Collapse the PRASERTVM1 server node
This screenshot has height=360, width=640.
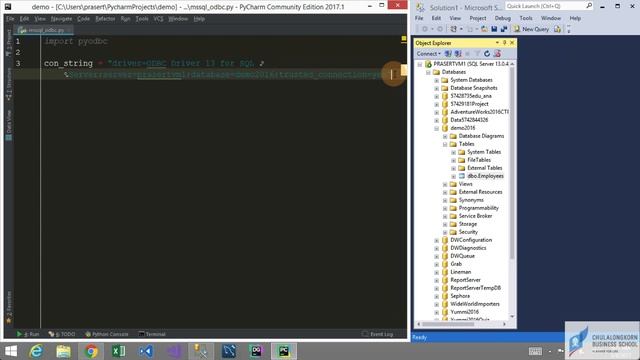point(420,64)
